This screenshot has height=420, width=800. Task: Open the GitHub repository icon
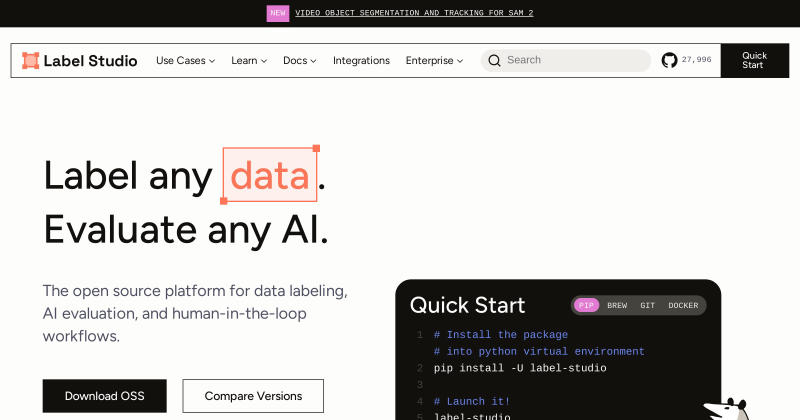coord(669,60)
